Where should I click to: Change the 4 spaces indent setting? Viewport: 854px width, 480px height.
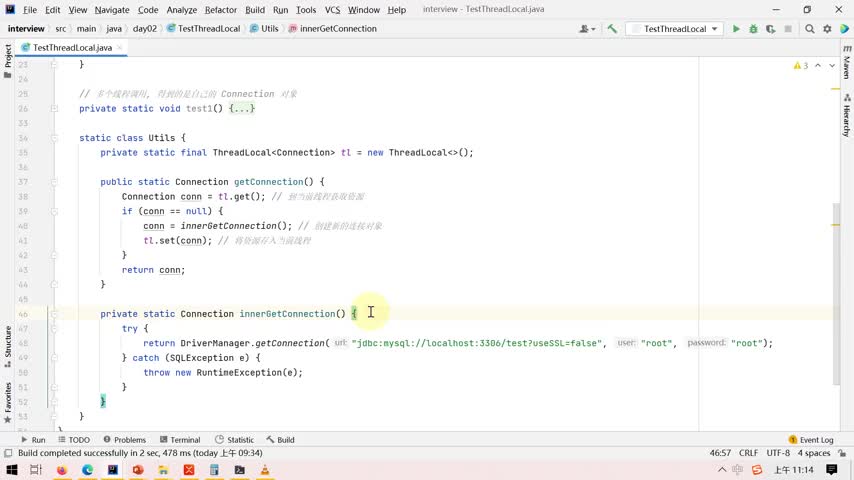(814, 453)
